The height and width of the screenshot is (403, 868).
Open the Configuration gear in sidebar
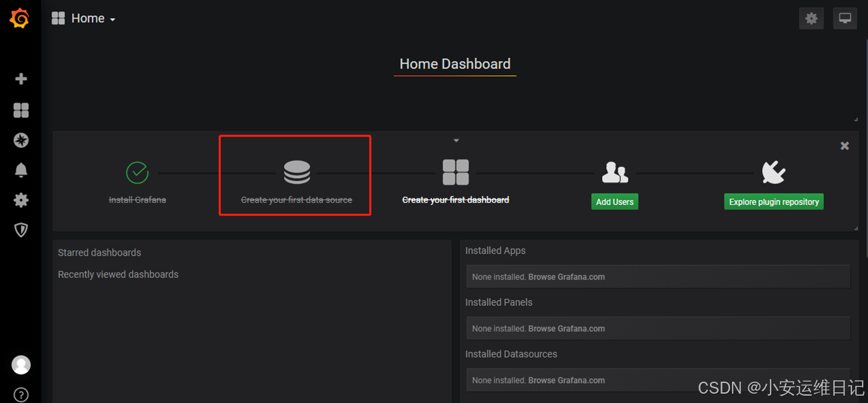pos(21,200)
